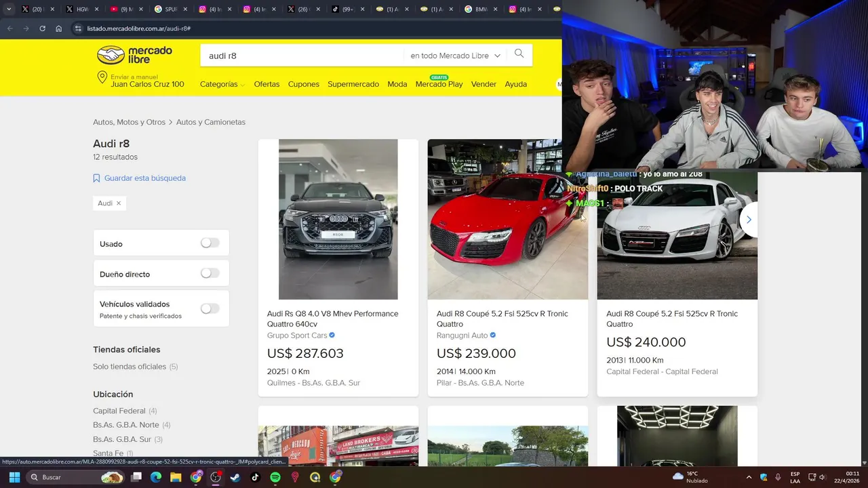The image size is (868, 488).
Task: Click the microphone icon in system tray
Action: (778, 477)
